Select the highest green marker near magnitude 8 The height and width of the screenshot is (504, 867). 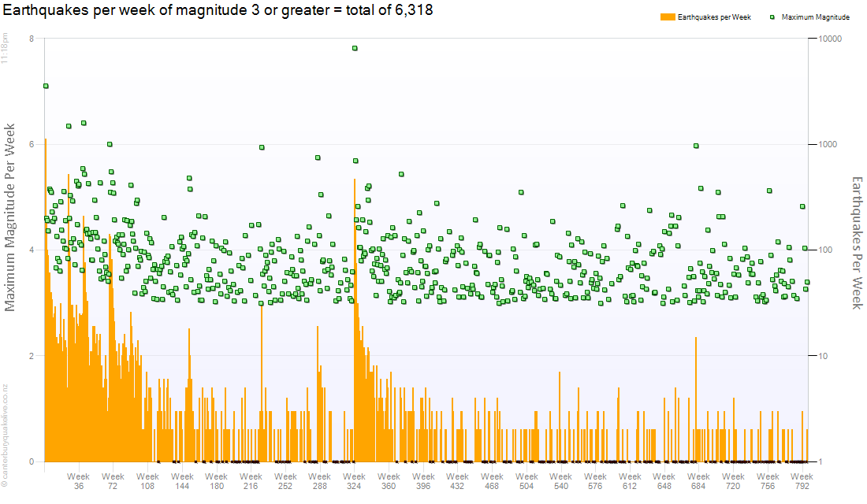(355, 48)
